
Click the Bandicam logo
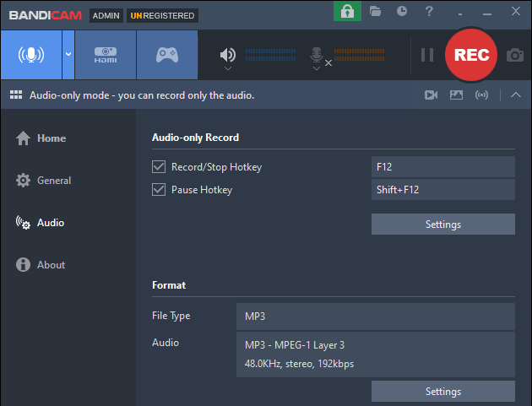(46, 15)
